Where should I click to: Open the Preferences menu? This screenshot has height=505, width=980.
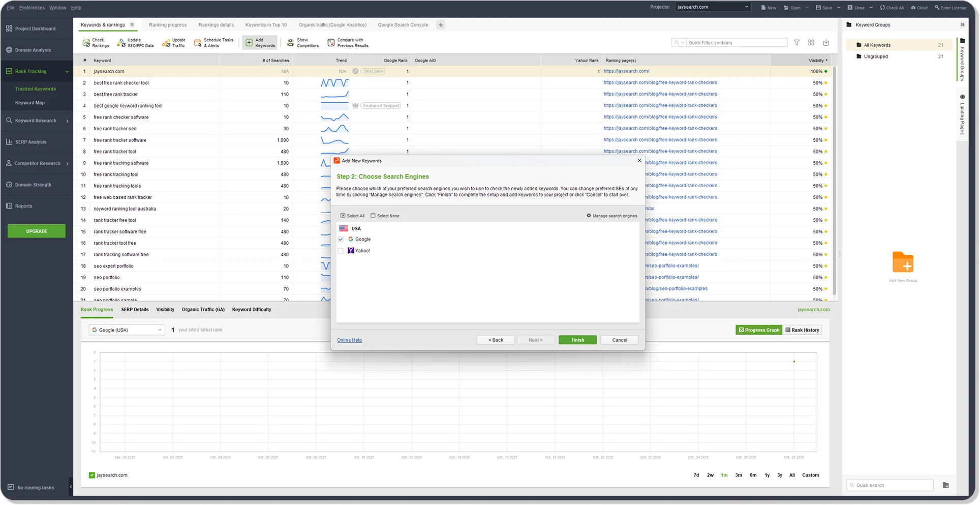point(32,8)
